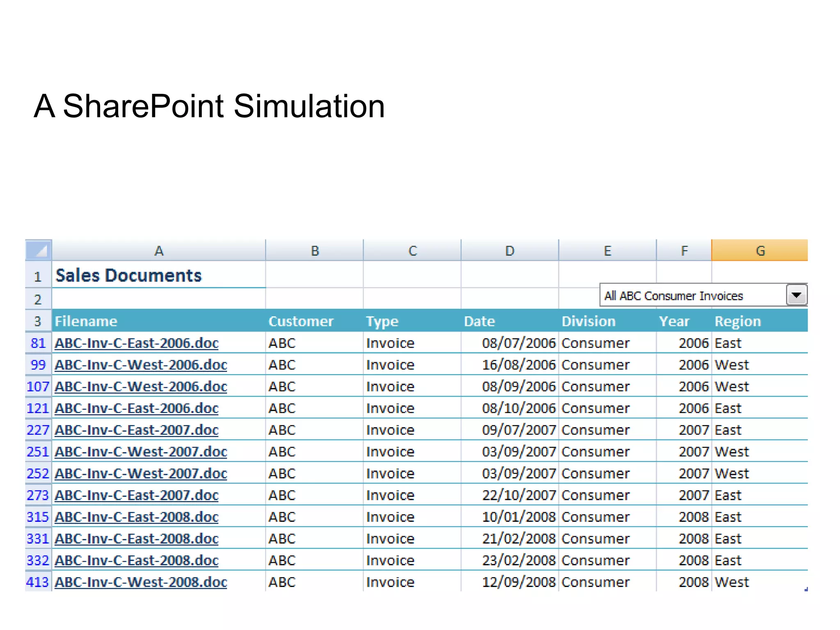
Task: Select row header 227
Action: (39, 430)
